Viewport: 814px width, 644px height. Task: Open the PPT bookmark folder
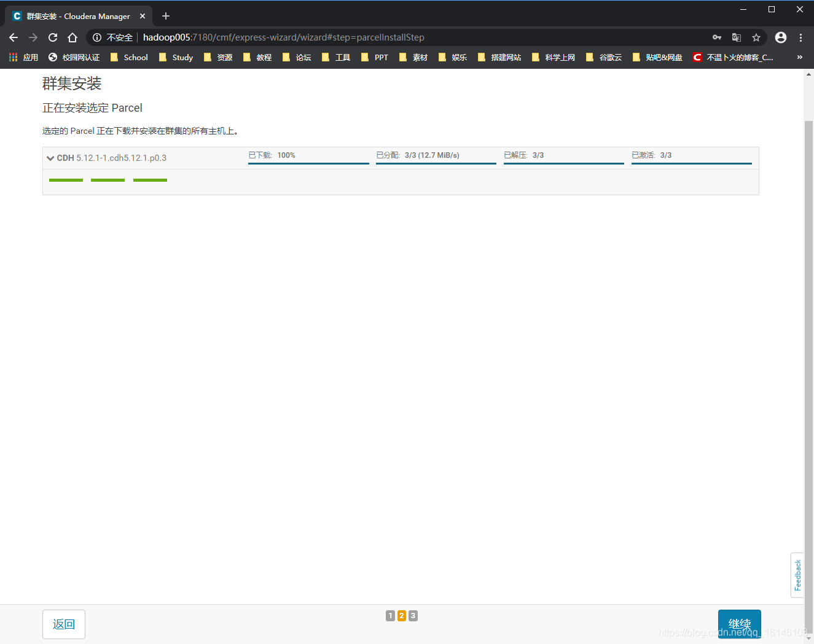pyautogui.click(x=375, y=57)
